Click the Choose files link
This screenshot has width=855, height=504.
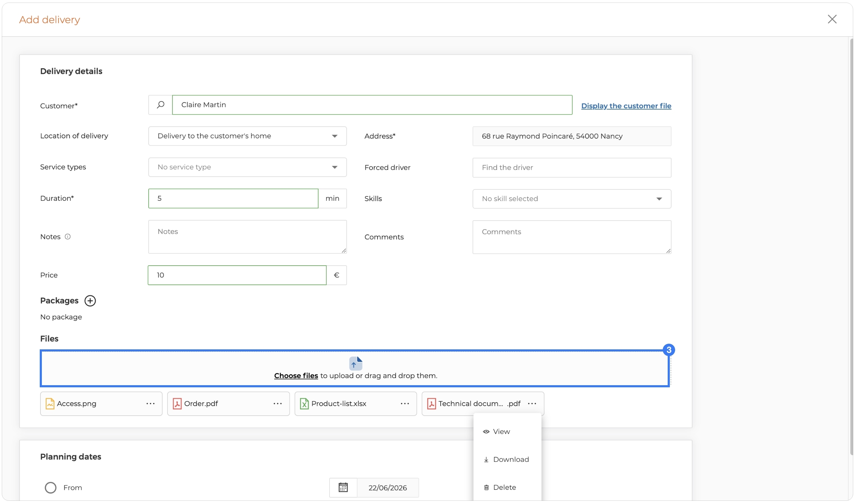click(x=296, y=376)
